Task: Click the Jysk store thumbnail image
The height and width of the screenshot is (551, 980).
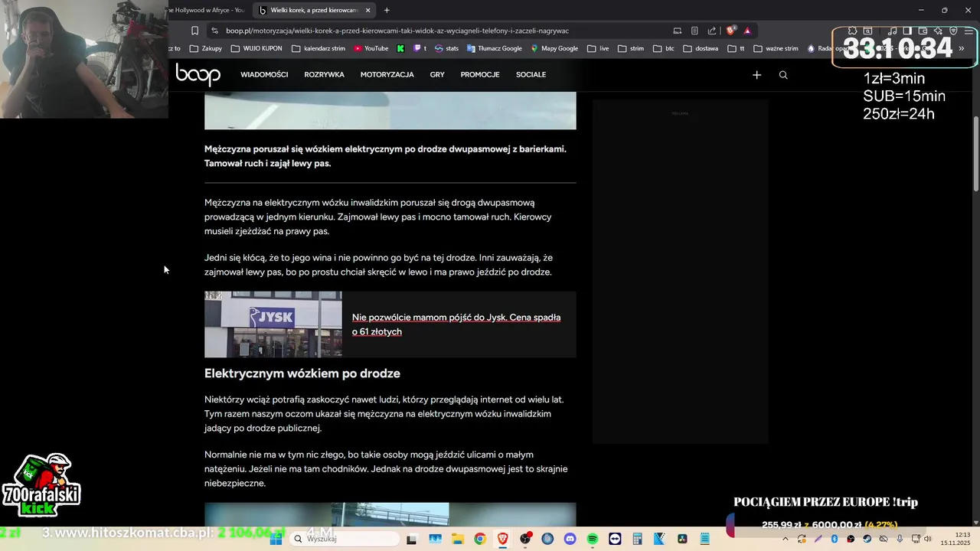Action: 273,324
